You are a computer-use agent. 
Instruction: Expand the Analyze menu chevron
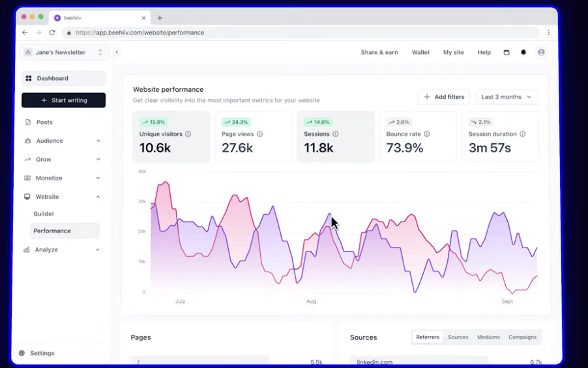98,249
